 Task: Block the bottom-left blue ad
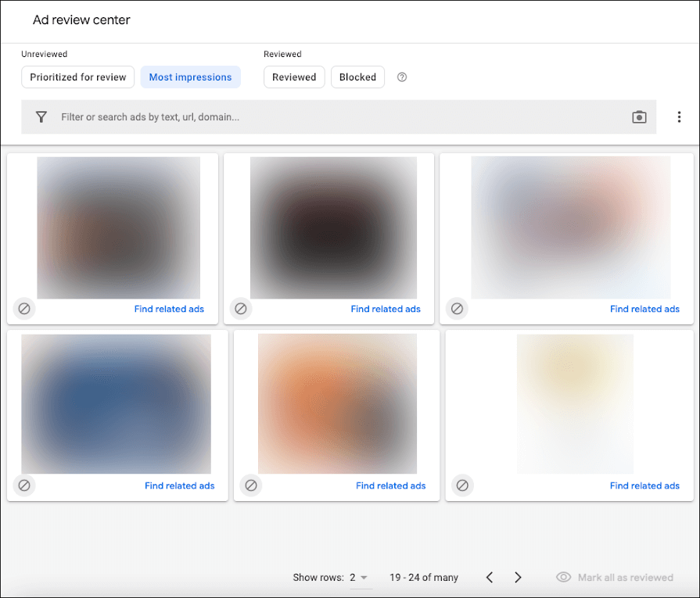click(24, 485)
